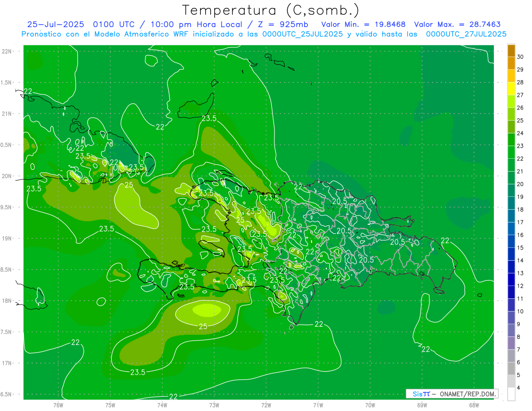Screen dimensions: 532x411
Task: Click the 'Valor Min. = 19.8468' text
Action: [x=363, y=24]
